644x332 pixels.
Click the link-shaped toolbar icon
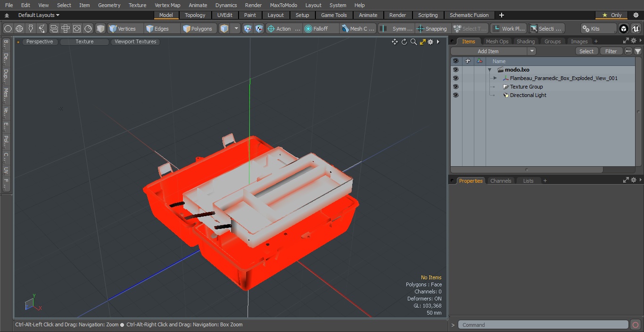pos(54,29)
